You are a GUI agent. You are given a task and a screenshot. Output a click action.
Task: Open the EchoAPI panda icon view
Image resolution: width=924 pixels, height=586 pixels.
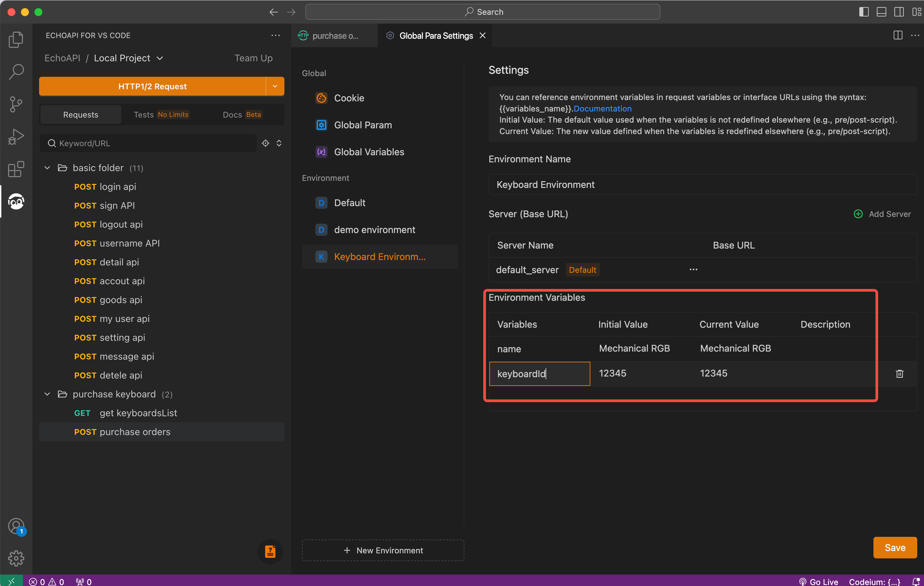[x=16, y=201]
